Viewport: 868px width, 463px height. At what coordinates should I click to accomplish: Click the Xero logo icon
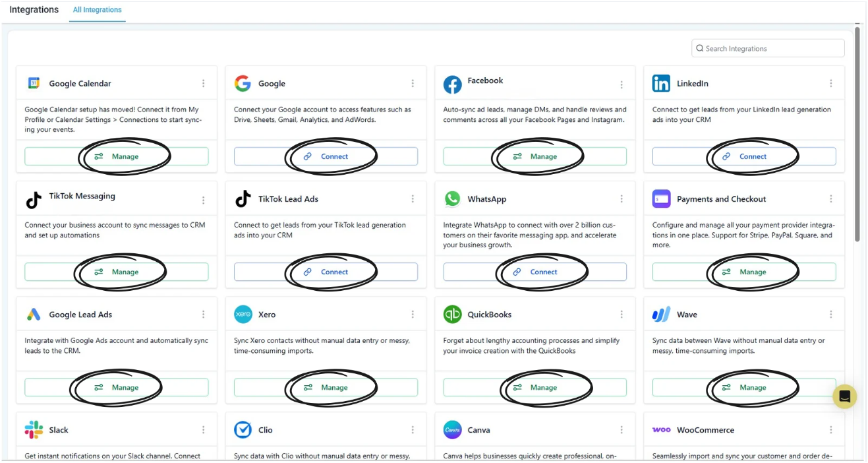point(243,315)
